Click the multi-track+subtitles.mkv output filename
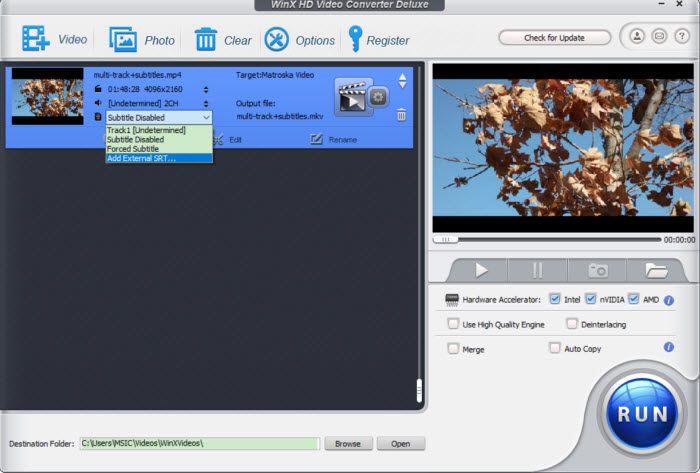 tap(279, 116)
